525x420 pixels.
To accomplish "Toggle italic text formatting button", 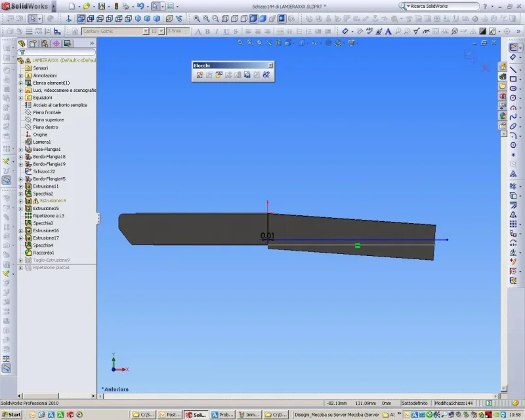I will coord(217,31).
